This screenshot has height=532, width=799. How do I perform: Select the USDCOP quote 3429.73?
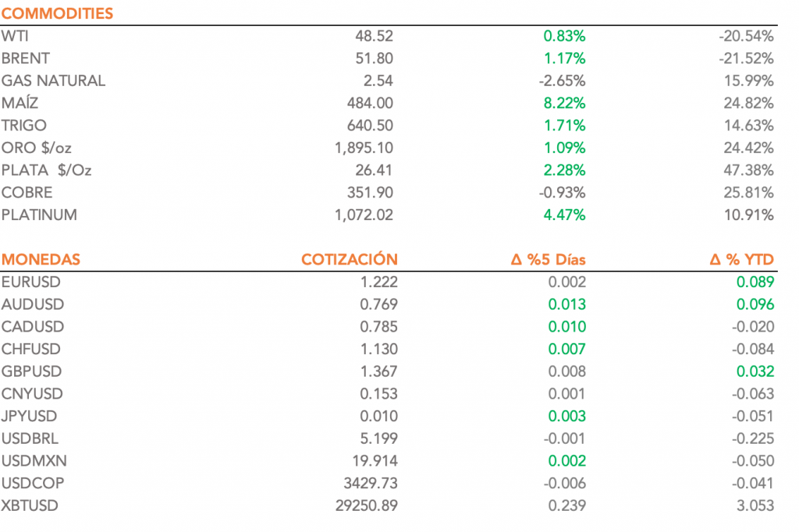[369, 484]
